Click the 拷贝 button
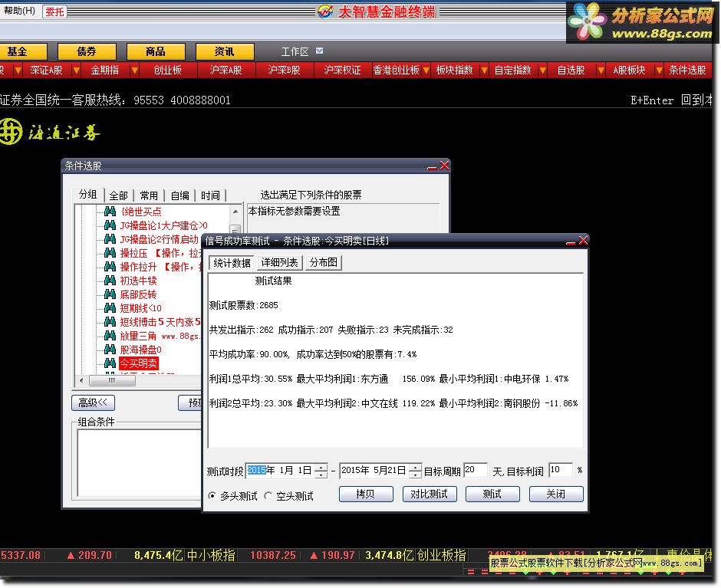Viewport: 721px width, 588px height. tap(366, 494)
